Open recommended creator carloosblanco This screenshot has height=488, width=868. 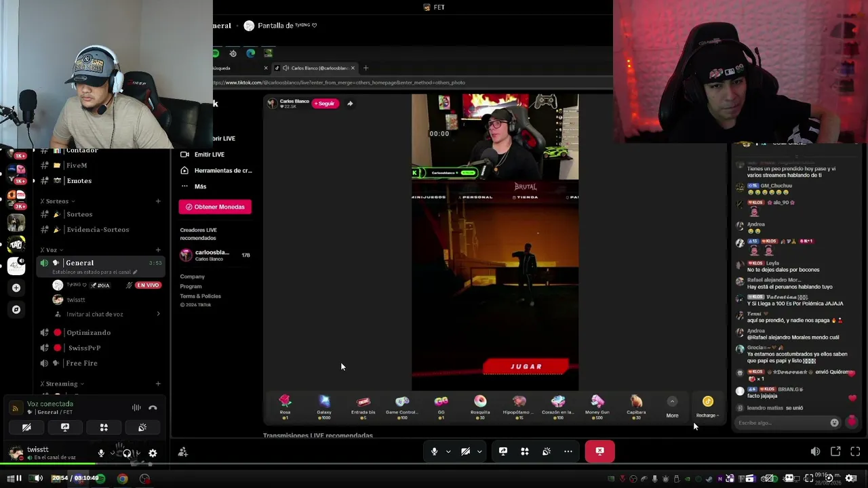214,255
